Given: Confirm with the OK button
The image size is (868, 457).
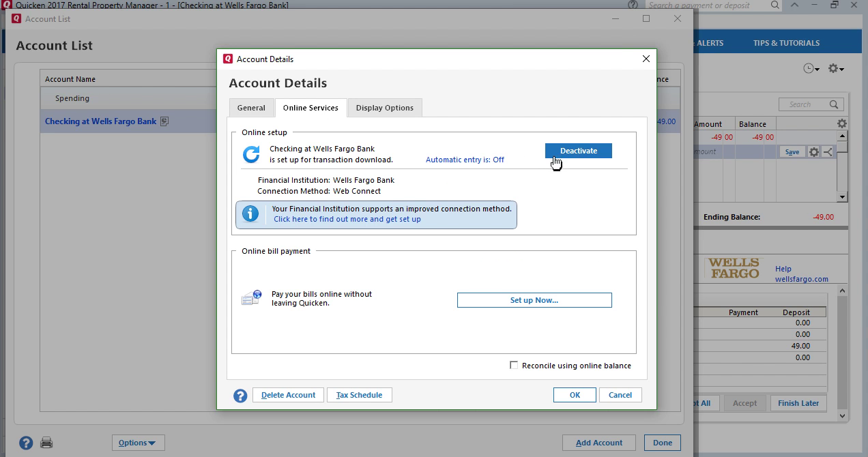Looking at the screenshot, I should pos(575,395).
